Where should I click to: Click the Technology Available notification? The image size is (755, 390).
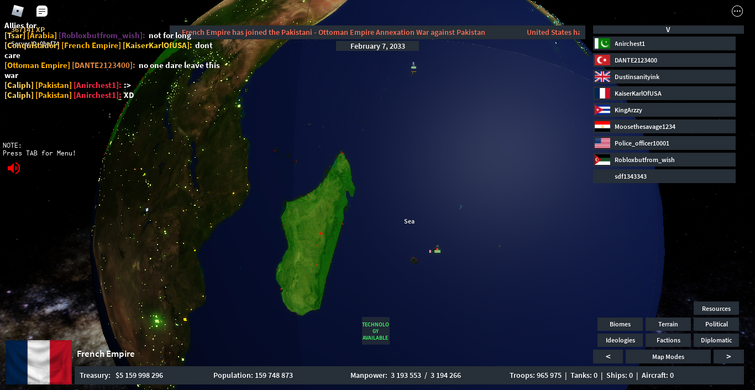click(376, 331)
